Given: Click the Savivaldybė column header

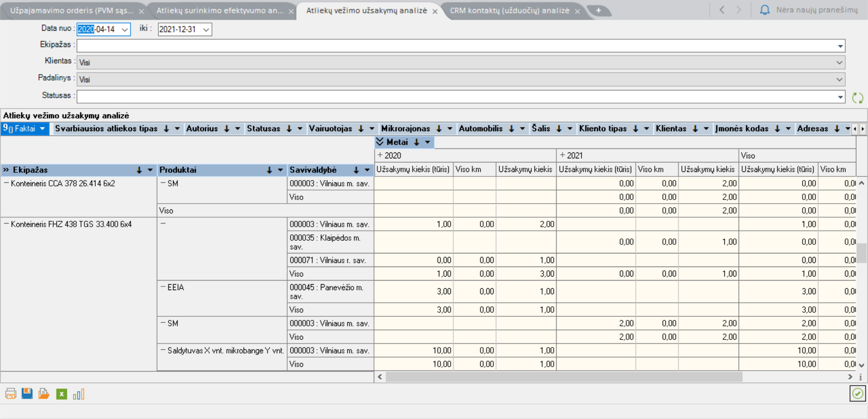Looking at the screenshot, I should 313,170.
